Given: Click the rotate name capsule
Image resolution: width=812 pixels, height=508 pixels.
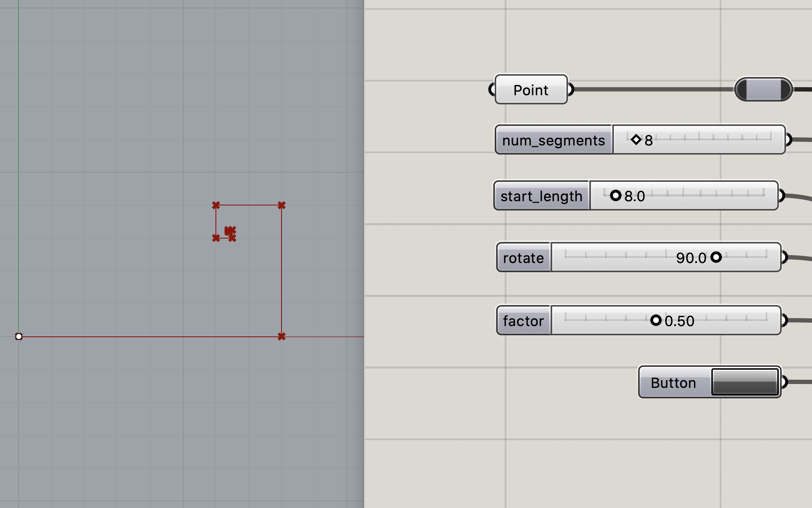Looking at the screenshot, I should pos(523,257).
